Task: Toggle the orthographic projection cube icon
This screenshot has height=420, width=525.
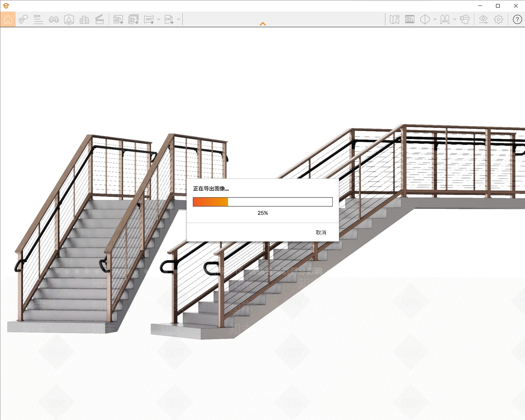Action: pyautogui.click(x=425, y=19)
